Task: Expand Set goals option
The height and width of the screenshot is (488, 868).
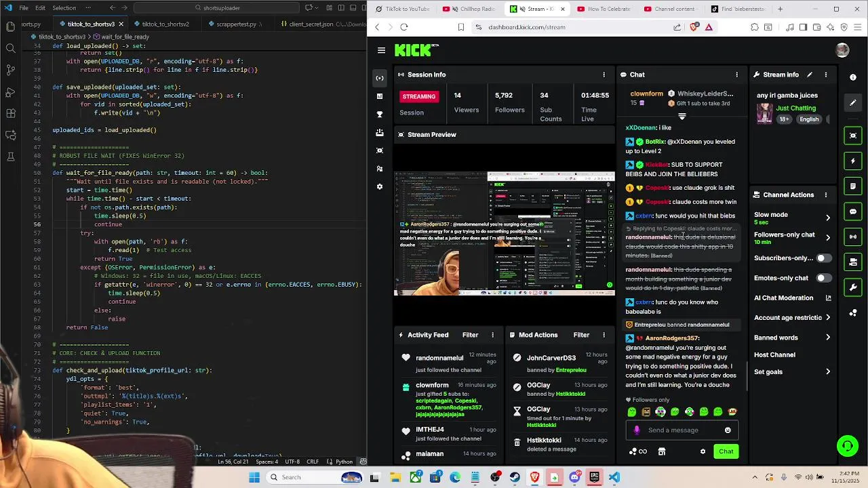Action: click(x=827, y=372)
